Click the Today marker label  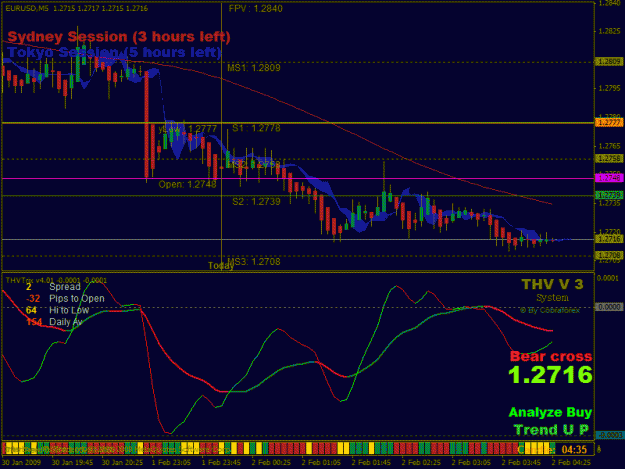(220, 265)
